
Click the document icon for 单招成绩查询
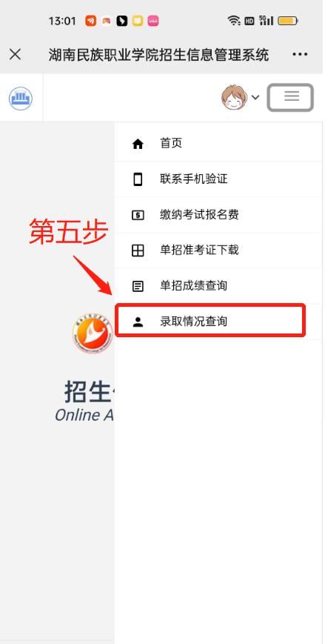(138, 286)
